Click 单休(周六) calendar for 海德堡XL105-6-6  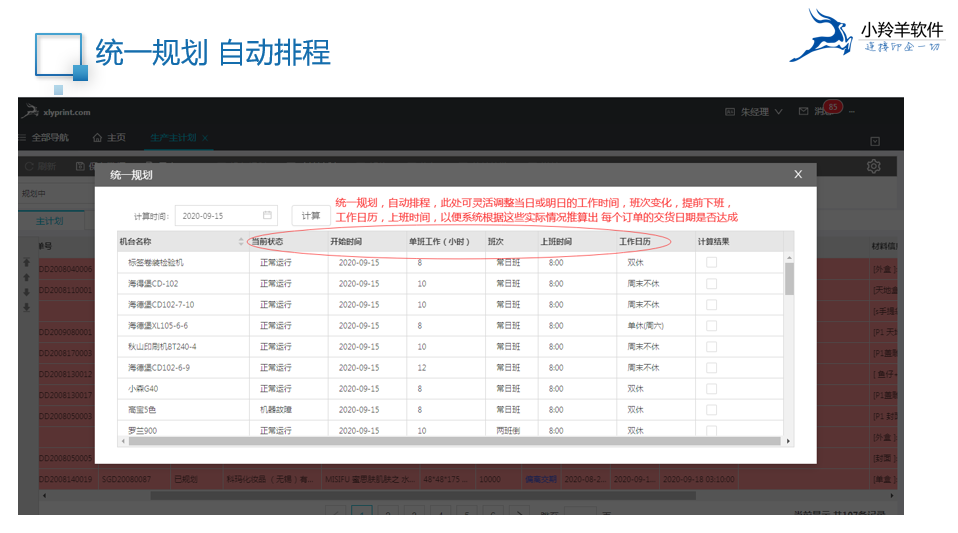[645, 326]
